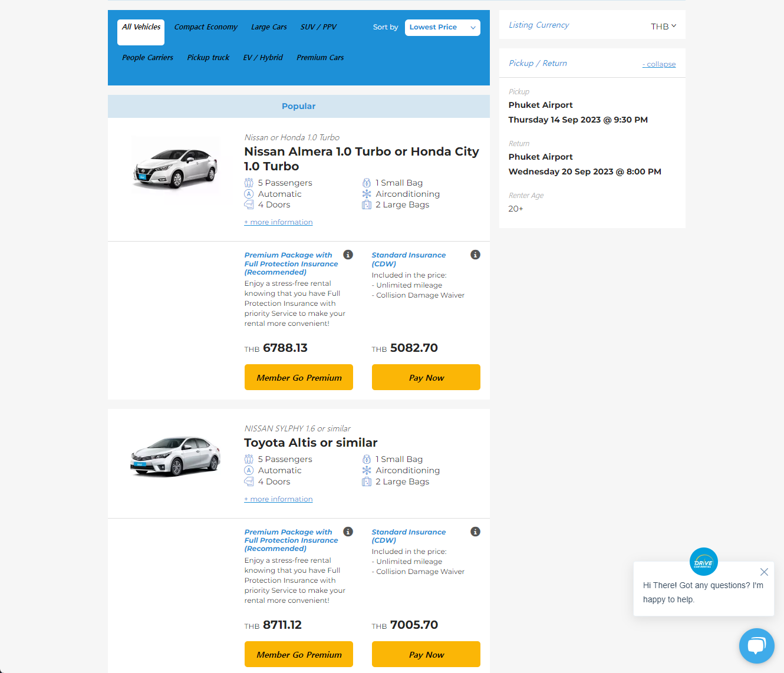
Task: Click the THB 8711.12 premium price
Action: (273, 625)
